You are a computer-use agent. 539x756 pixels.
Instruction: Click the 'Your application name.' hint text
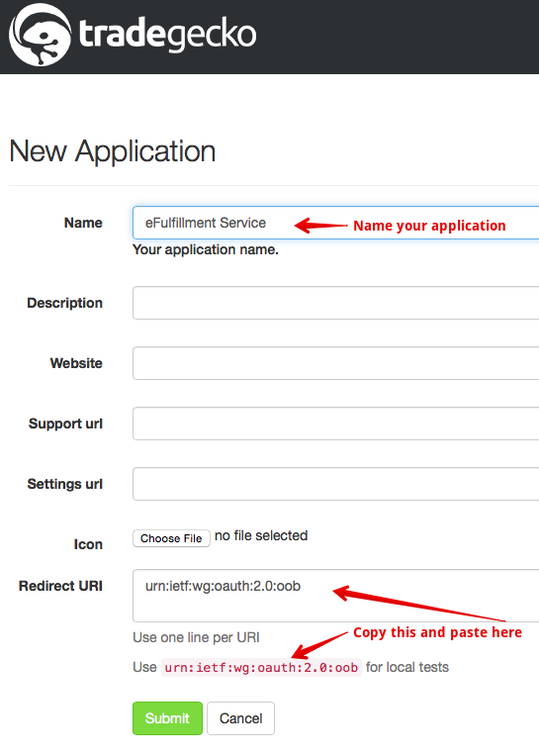(206, 249)
